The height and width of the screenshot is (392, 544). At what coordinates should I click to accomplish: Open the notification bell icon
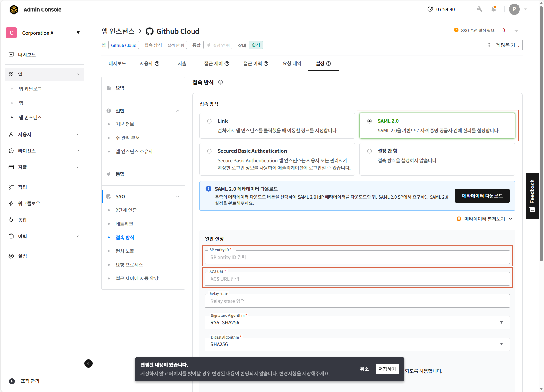[493, 9]
